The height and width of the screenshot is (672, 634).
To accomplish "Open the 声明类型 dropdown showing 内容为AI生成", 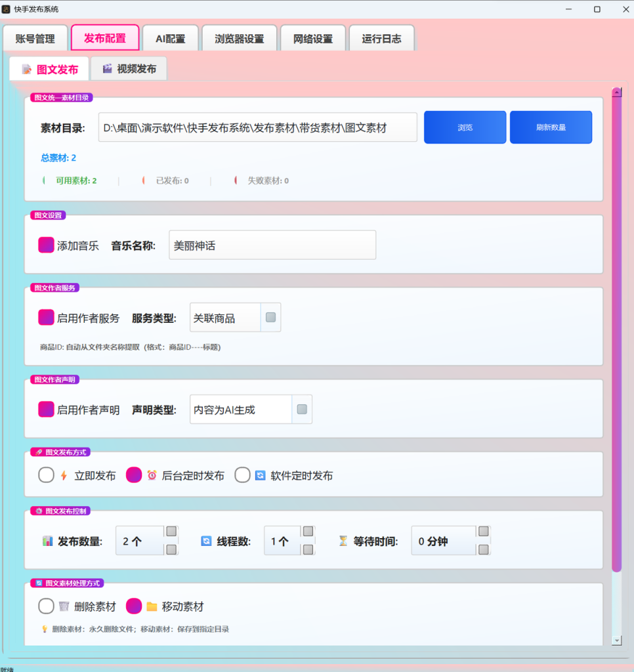I will tap(251, 409).
